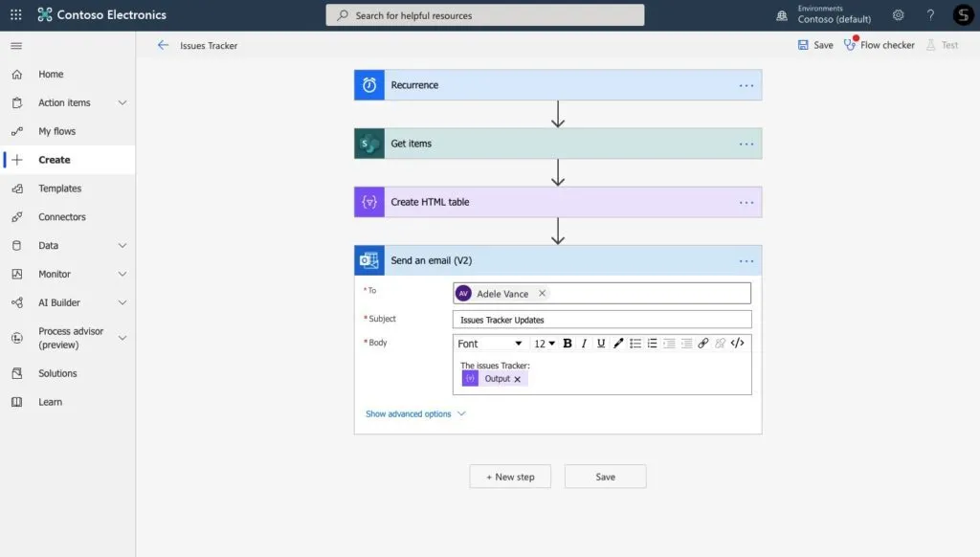Expand the Action items chevron
The height and width of the screenshot is (557, 980).
122,102
